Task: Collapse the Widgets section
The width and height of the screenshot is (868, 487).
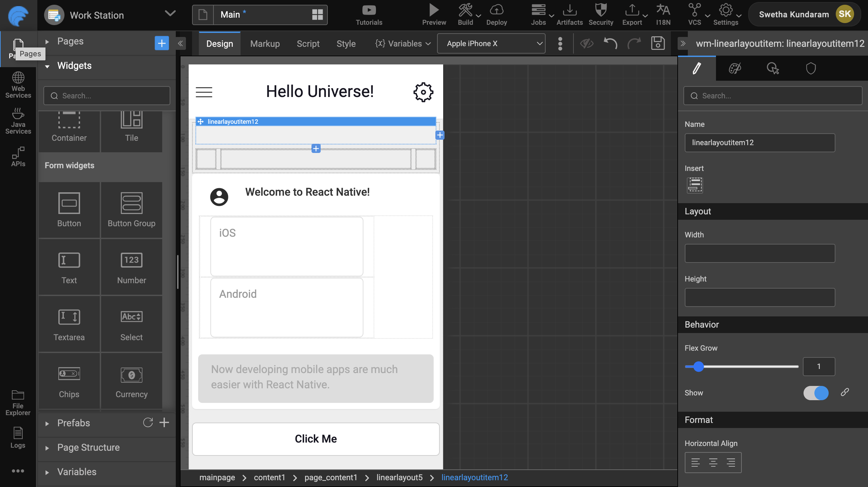Action: coord(47,65)
